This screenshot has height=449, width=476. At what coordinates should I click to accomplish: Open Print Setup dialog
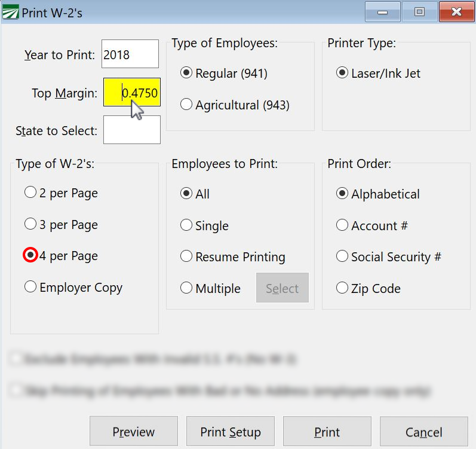[230, 432]
